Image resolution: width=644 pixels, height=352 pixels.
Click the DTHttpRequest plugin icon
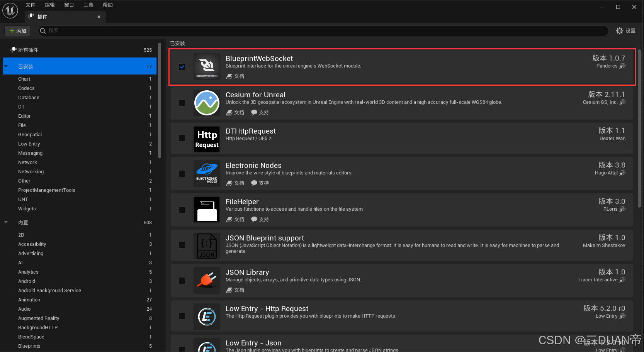(x=207, y=139)
